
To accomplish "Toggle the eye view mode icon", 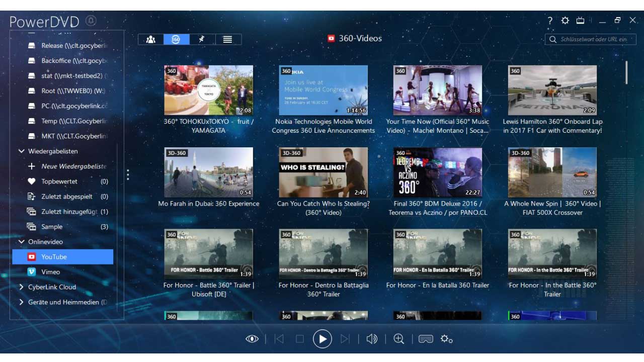I will point(252,339).
